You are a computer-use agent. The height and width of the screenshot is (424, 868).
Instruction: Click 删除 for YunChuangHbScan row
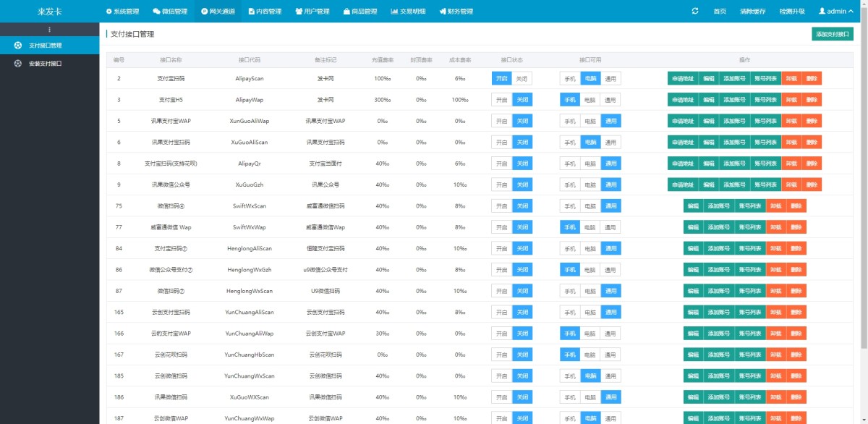pyautogui.click(x=796, y=355)
